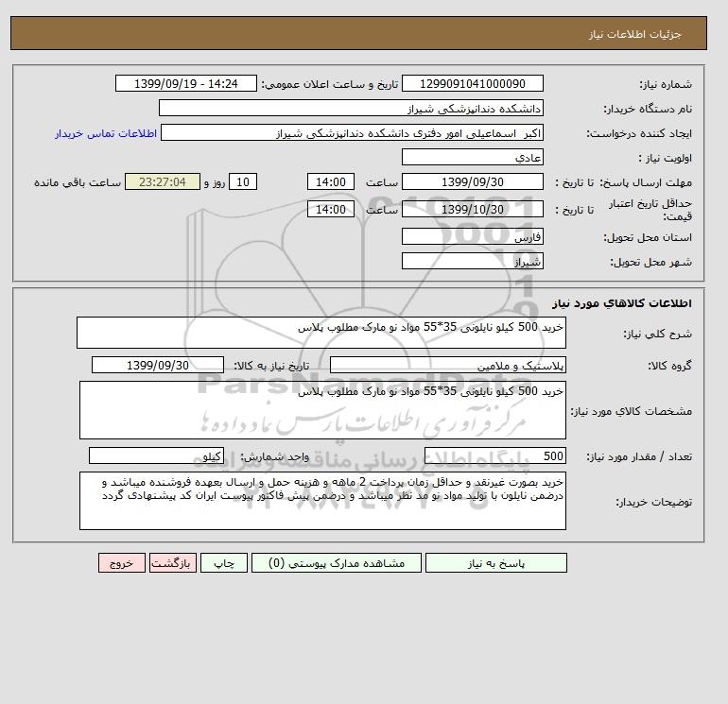Click the priority field عادی

click(x=472, y=157)
